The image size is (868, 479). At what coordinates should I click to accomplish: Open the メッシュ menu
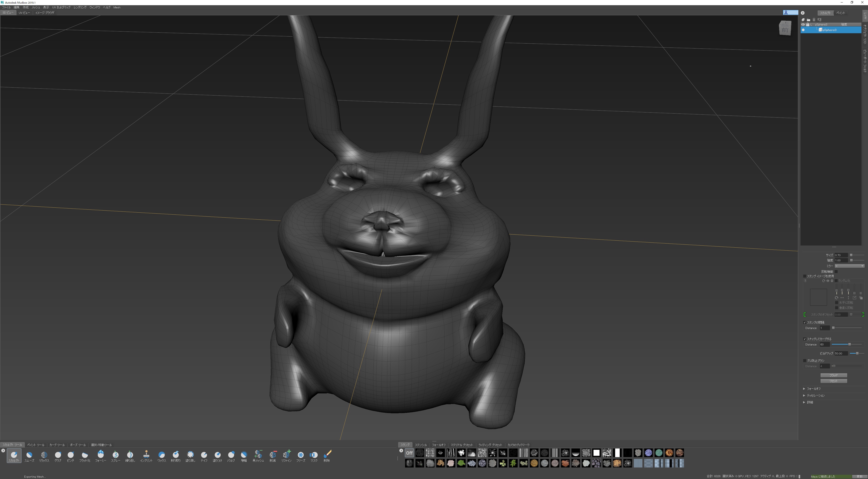(x=36, y=7)
